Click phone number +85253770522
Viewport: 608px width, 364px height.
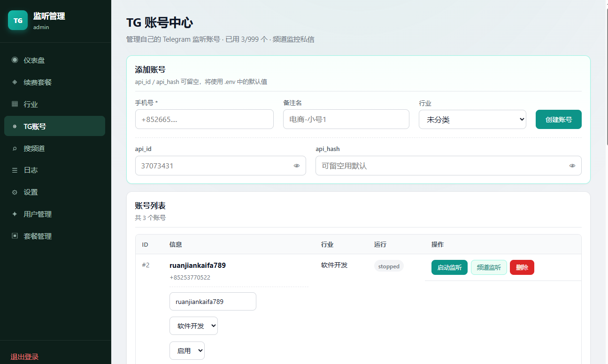[190, 278]
